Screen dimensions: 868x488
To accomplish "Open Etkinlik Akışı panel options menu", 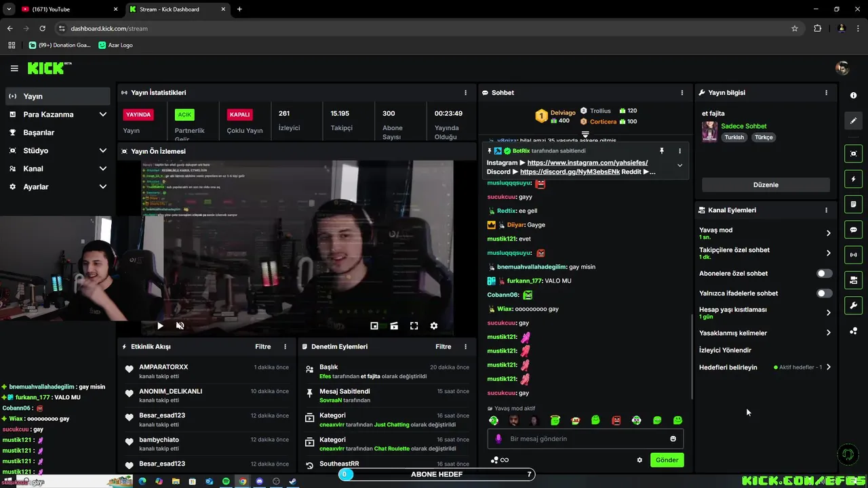I will pyautogui.click(x=285, y=346).
